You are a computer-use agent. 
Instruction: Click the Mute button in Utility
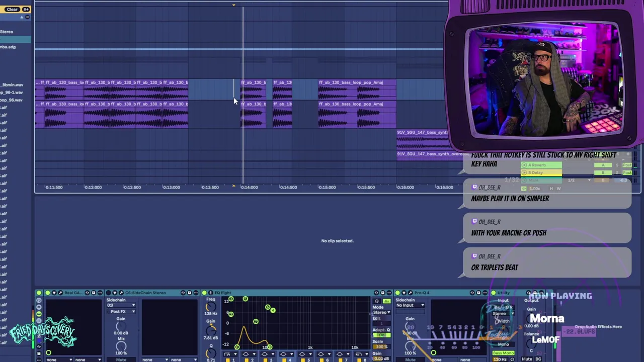527,359
